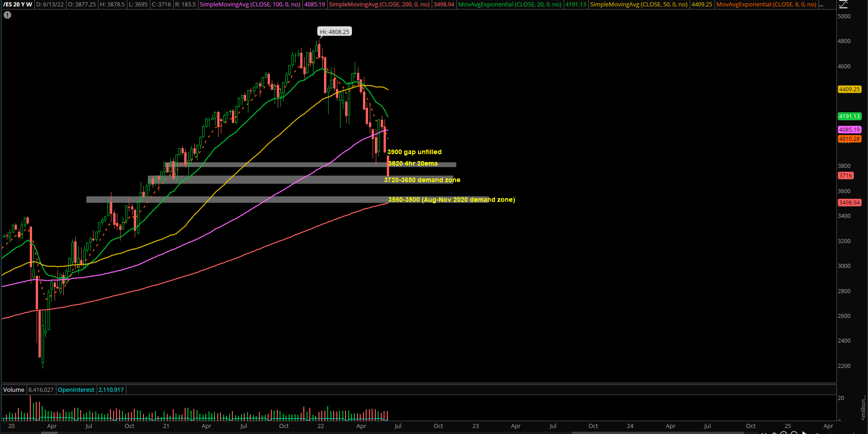Expand the hidden studies ellipsis in the header
868x434 pixels.
[x=821, y=5]
